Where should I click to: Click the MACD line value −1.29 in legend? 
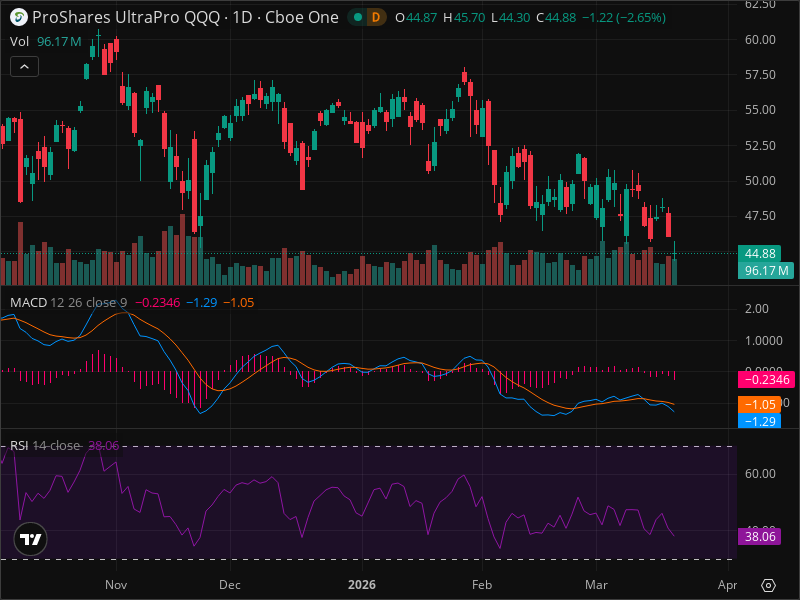pyautogui.click(x=202, y=303)
